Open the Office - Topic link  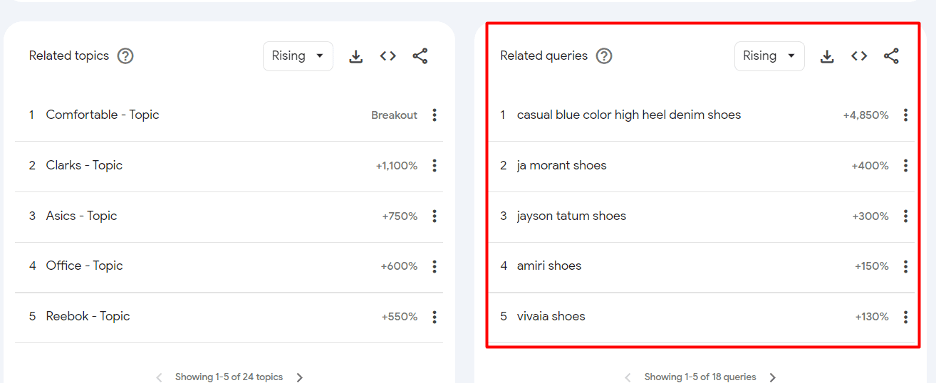[84, 266]
